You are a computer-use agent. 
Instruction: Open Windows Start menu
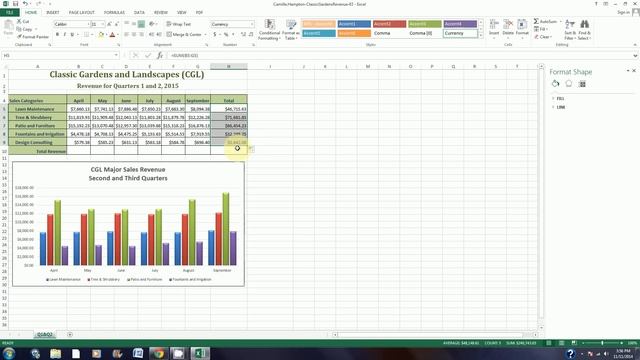point(9,353)
